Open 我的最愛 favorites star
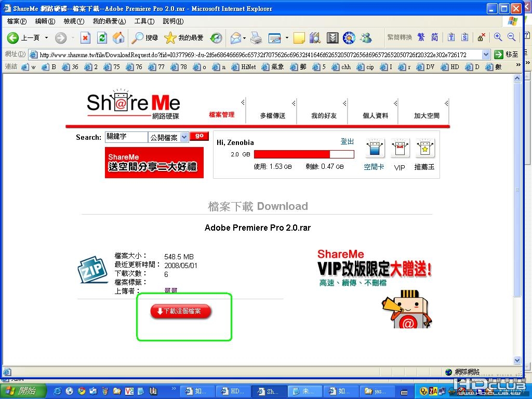Viewport: 532px width, 399px height. pyautogui.click(x=183, y=37)
